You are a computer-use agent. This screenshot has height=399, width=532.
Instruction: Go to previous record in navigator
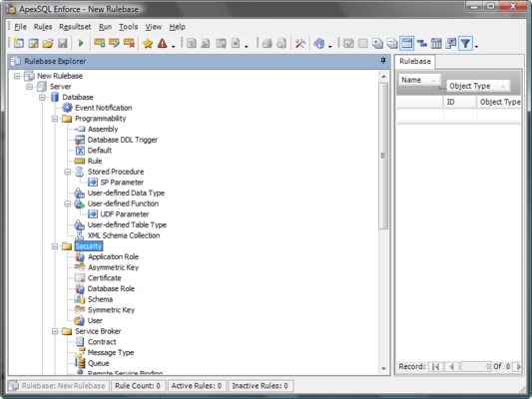451,366
